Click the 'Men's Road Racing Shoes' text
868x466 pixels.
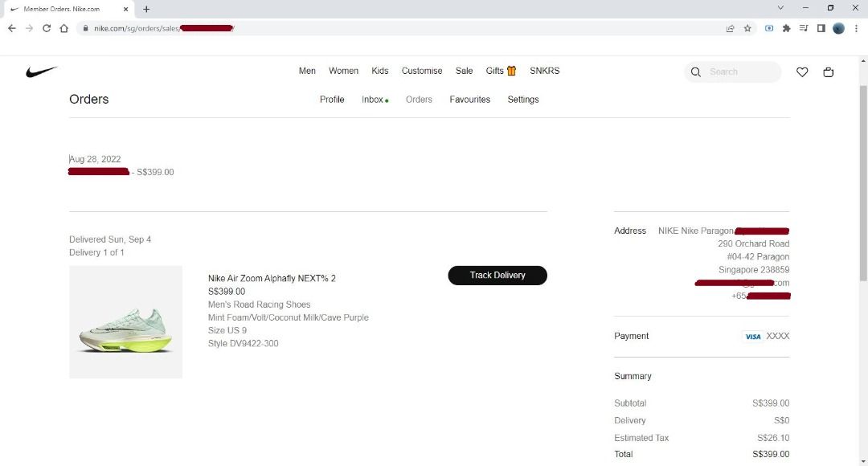pos(259,305)
